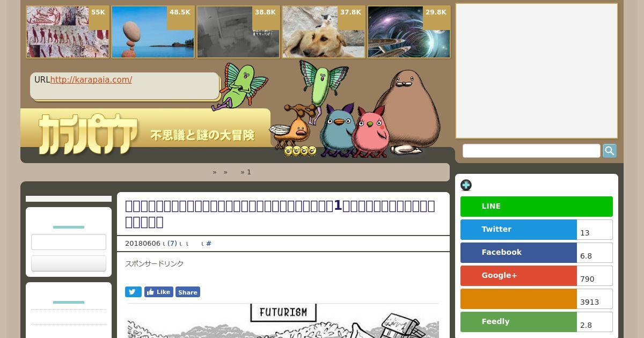Image resolution: width=644 pixels, height=338 pixels.
Task: Focus the site search field
Action: click(531, 151)
